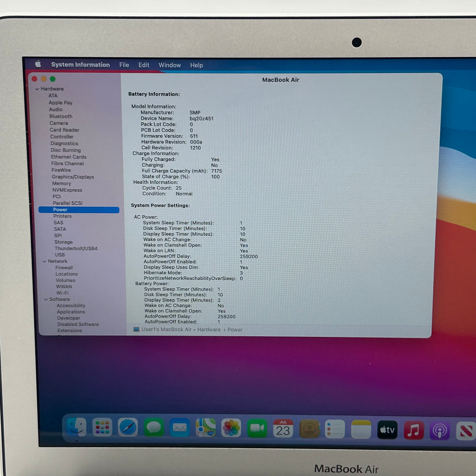Select Disabled Software in the sidebar

[x=78, y=324]
